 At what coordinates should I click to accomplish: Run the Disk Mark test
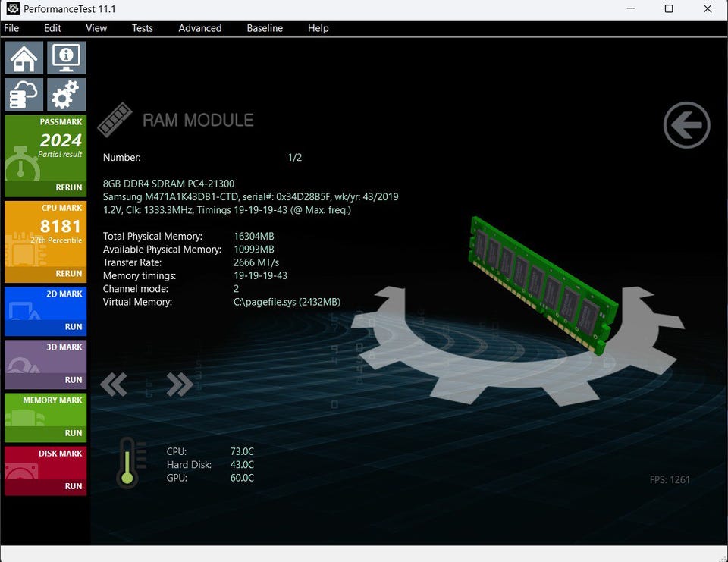pyautogui.click(x=73, y=486)
